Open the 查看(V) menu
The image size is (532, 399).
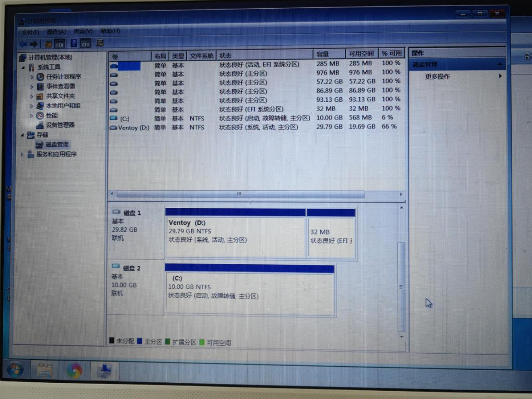point(83,31)
